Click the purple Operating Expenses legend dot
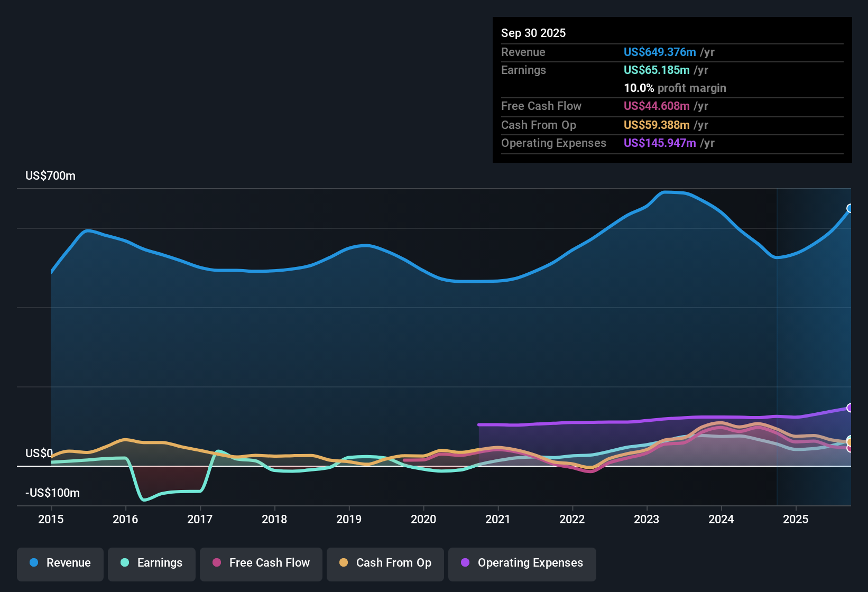Viewport: 868px width, 592px height. 464,563
